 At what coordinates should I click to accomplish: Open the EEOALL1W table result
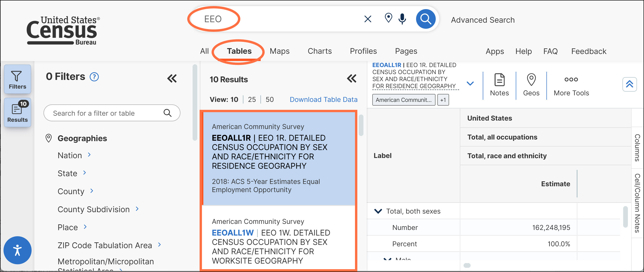233,233
